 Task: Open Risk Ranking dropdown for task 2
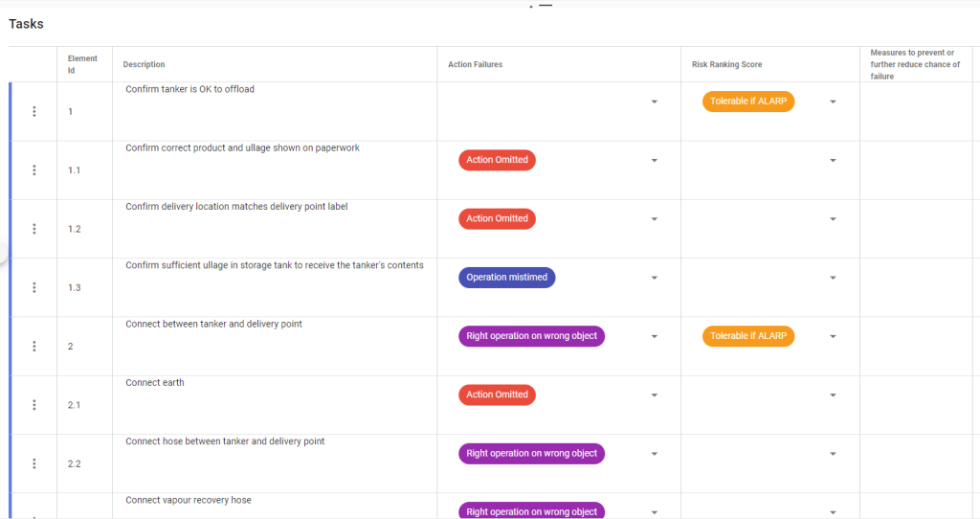(x=833, y=336)
